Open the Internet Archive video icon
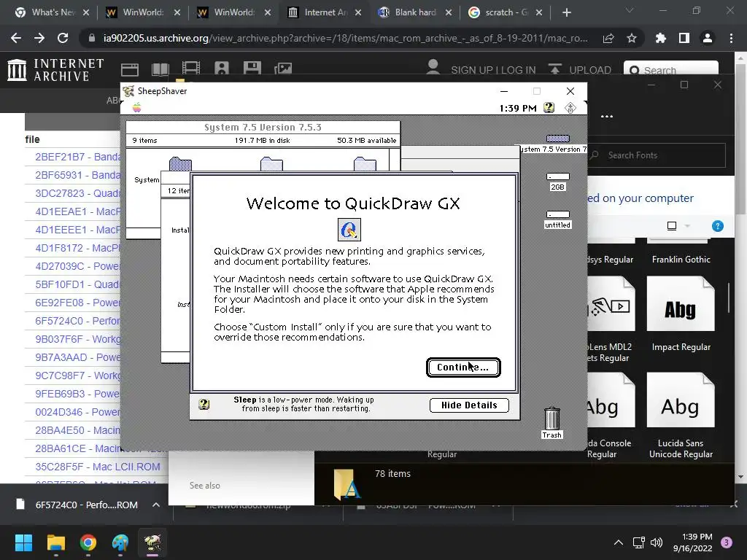Image resolution: width=747 pixels, height=560 pixels. coord(190,69)
